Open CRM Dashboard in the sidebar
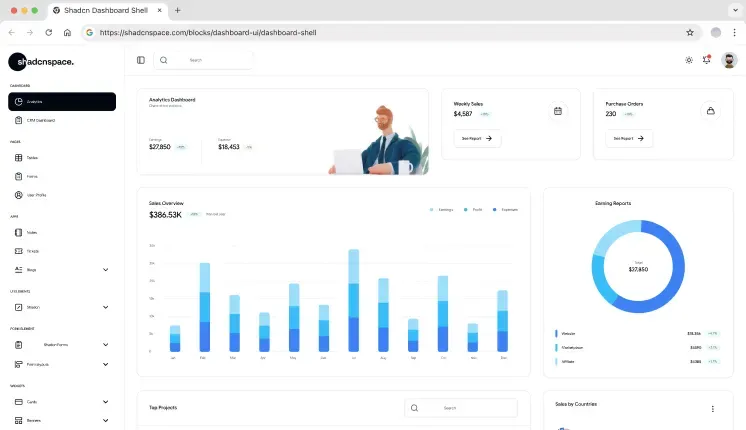Image resolution: width=746 pixels, height=430 pixels. (40, 120)
